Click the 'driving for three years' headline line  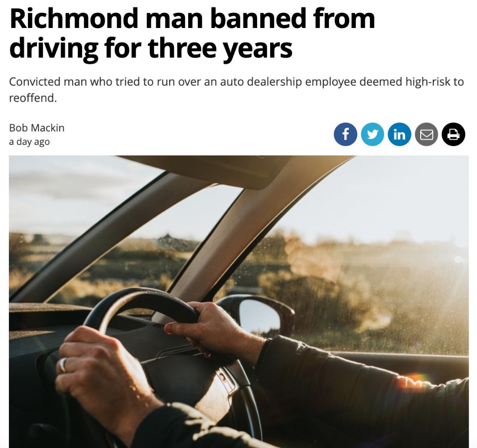151,48
